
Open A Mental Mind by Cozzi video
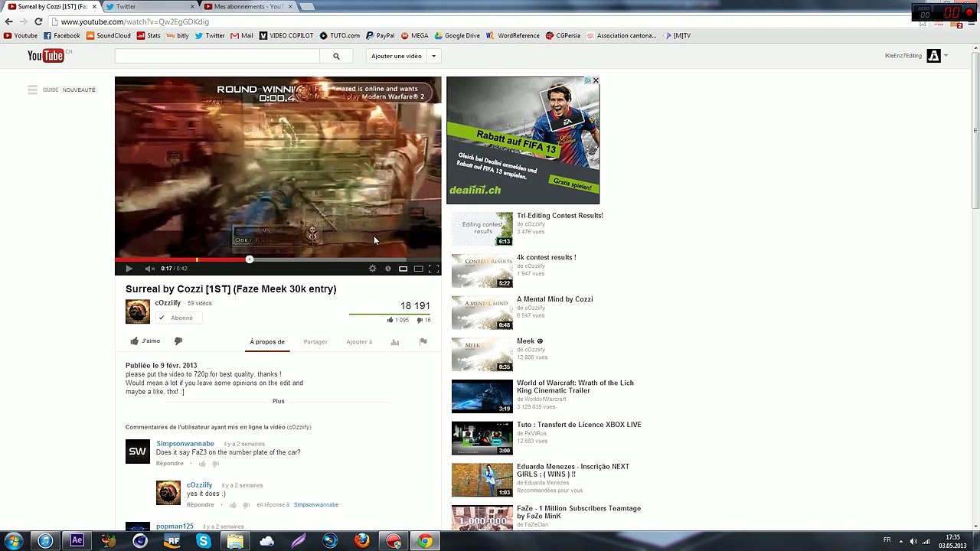555,299
